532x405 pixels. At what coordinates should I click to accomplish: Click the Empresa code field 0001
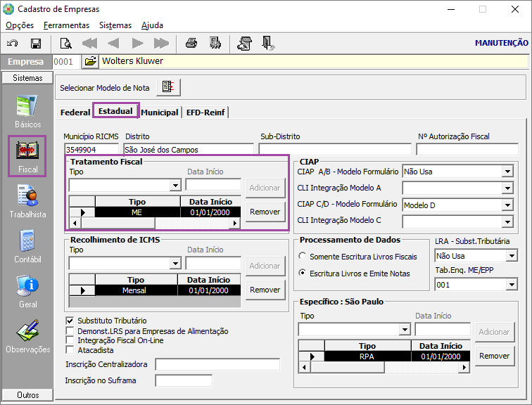[x=66, y=62]
